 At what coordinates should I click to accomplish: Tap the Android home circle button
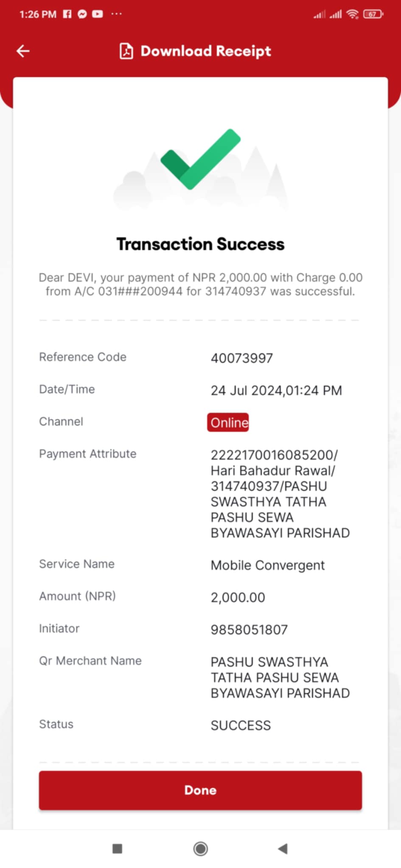point(200,849)
